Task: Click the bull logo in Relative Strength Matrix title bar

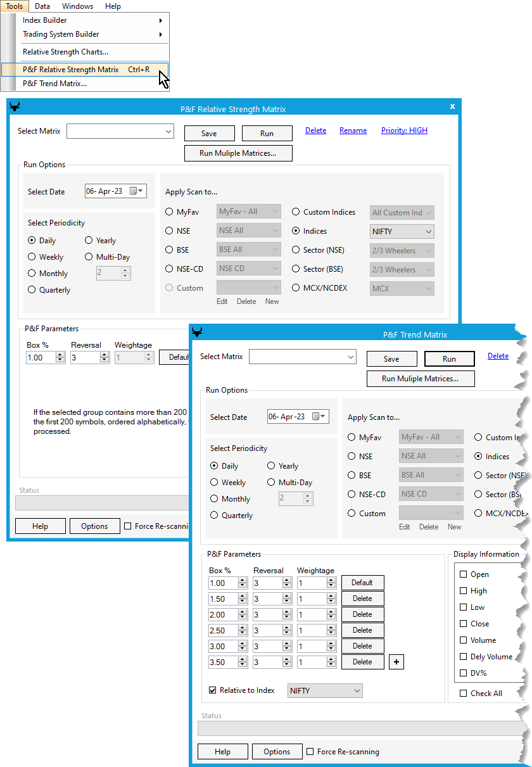Action: 15,107
